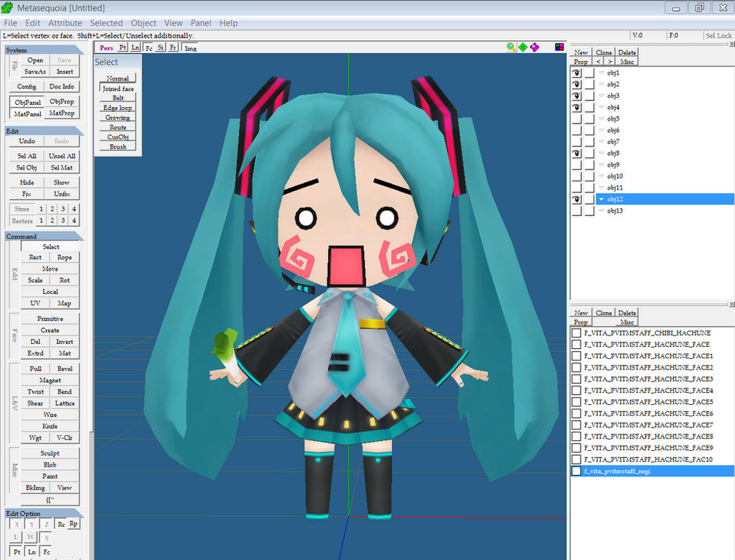Select F_VITA_PVITMSTAFF_HACHUNE_FACE3 material swatch
The height and width of the screenshot is (560, 735).
click(576, 379)
